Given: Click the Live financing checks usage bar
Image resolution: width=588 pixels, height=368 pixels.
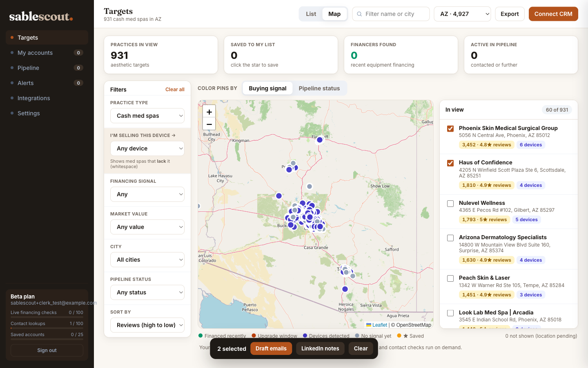Looking at the screenshot, I should (x=47, y=316).
